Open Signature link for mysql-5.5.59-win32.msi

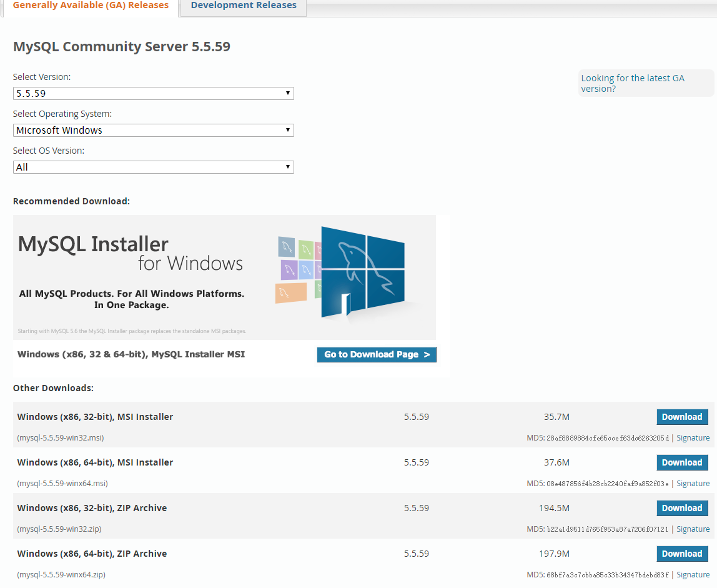point(693,438)
